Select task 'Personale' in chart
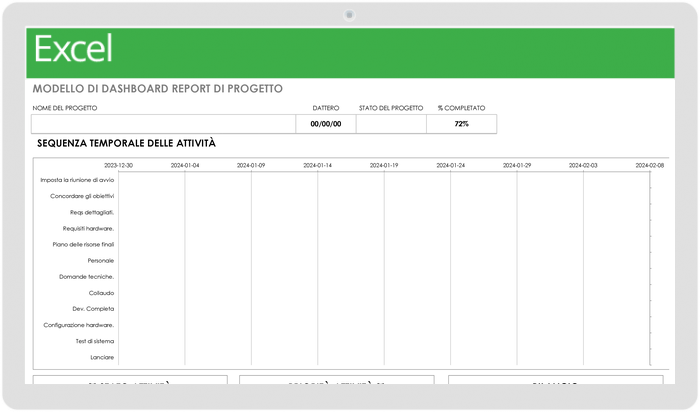700x412 pixels. click(x=101, y=261)
